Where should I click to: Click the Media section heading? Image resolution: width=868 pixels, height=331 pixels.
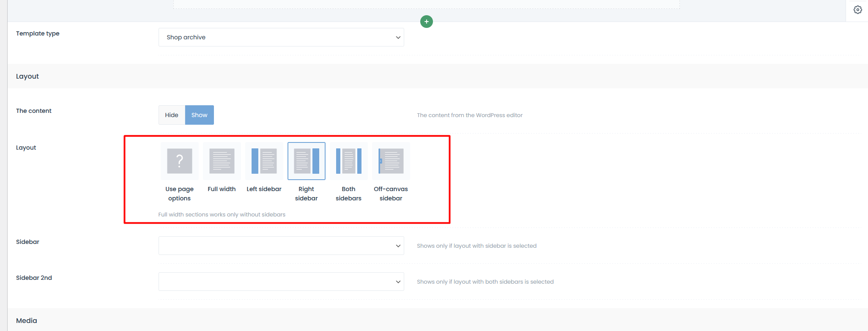tap(27, 320)
